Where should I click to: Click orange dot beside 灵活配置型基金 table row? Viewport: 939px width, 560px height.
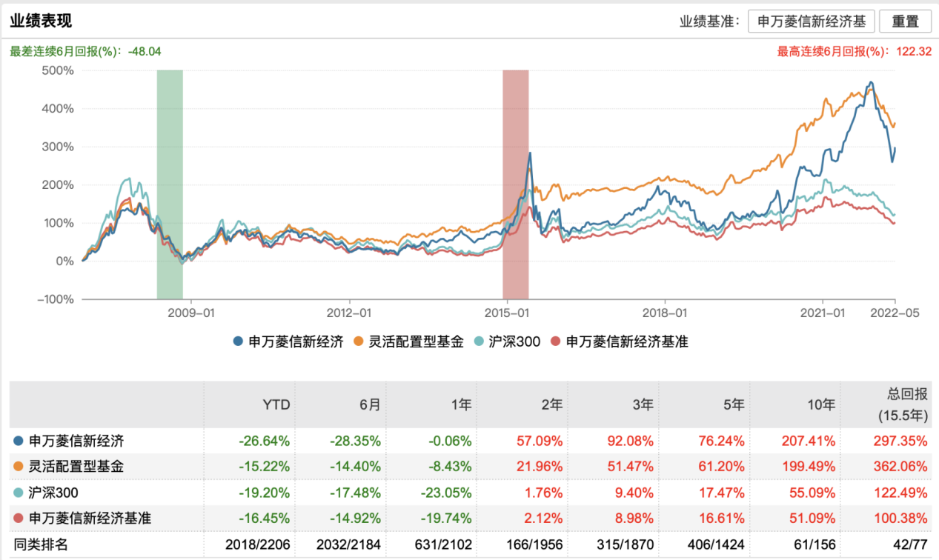click(x=19, y=467)
